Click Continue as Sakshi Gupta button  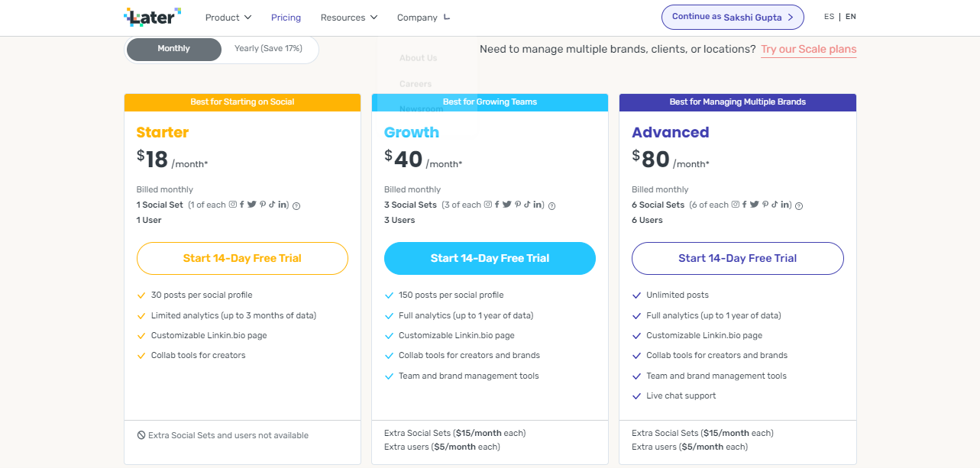(x=733, y=17)
